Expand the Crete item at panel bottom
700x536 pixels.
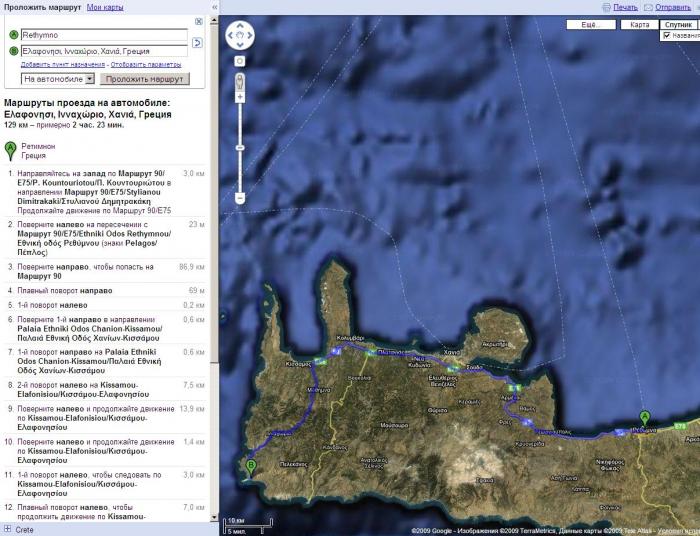tap(7, 529)
